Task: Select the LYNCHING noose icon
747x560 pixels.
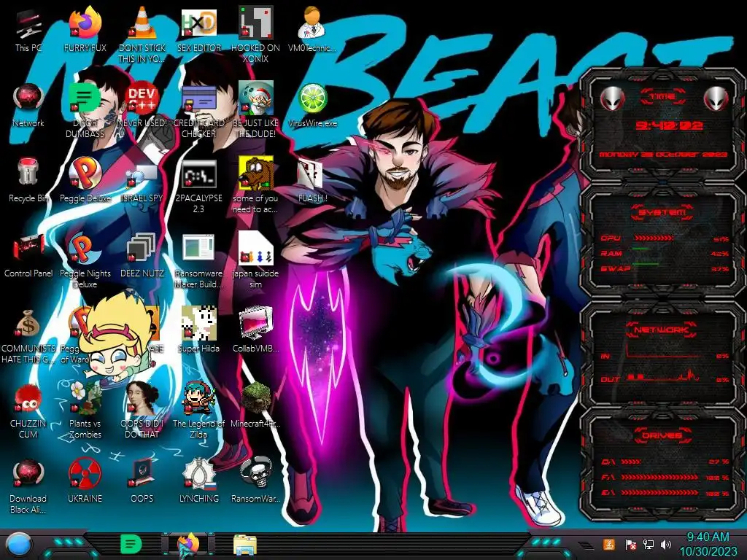Action: click(x=198, y=473)
